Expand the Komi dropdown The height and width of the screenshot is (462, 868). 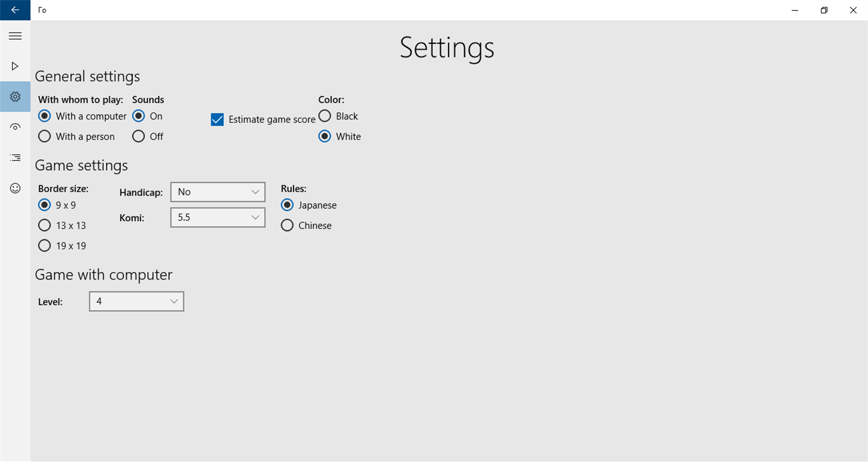[x=218, y=217]
